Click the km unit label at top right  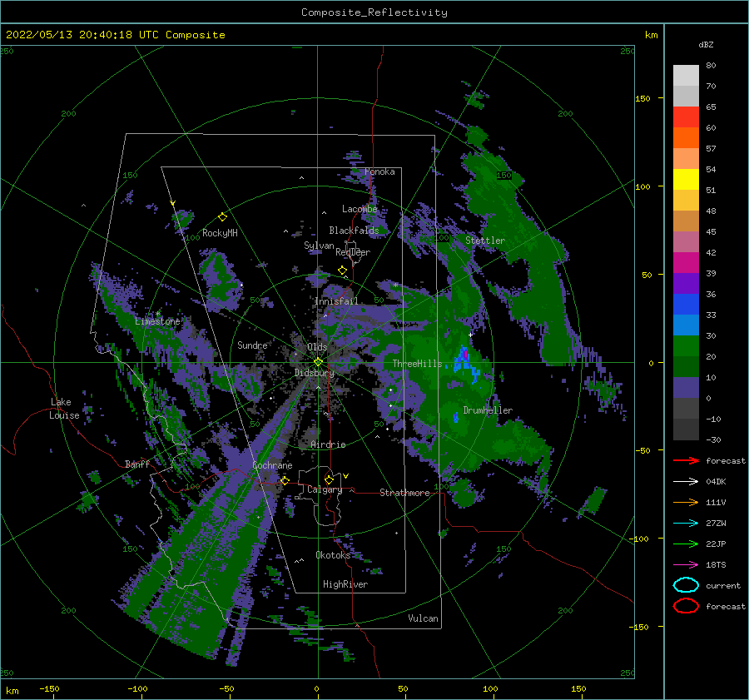pos(651,35)
